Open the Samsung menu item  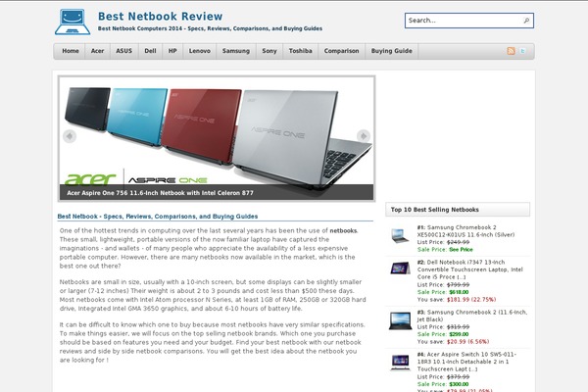point(236,51)
